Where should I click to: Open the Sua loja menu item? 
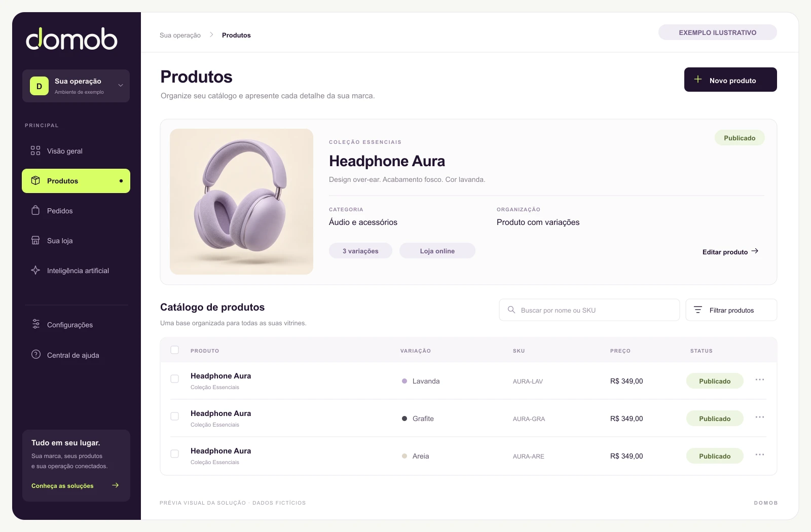point(76,241)
